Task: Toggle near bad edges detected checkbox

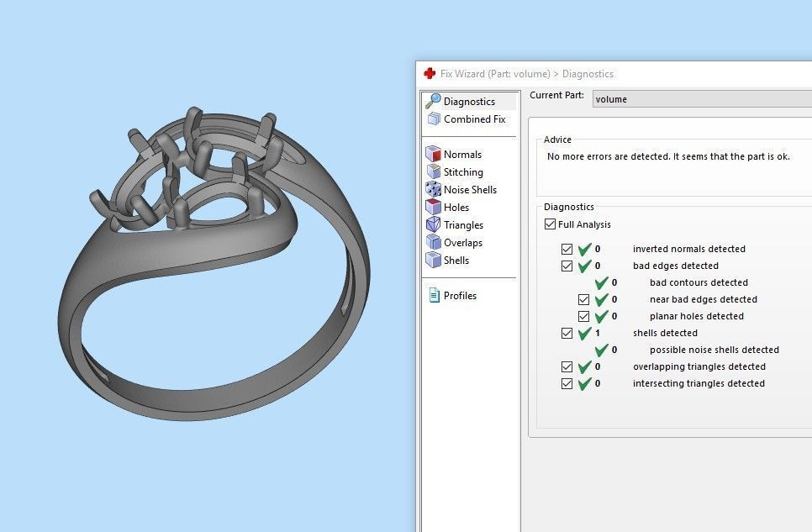Action: (x=583, y=299)
